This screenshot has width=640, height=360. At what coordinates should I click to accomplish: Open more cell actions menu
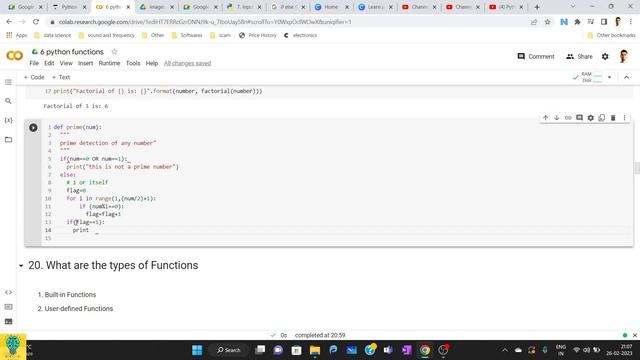pos(624,118)
